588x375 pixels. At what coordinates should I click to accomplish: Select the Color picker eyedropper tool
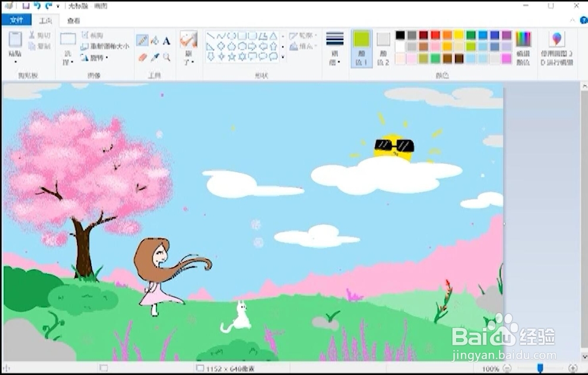[155, 56]
